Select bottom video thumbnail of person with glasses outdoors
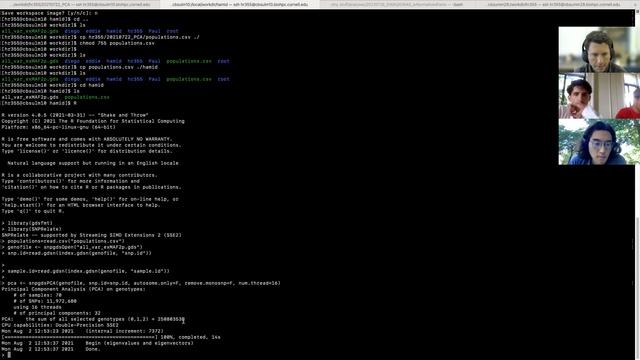Viewport: 640px width, 360px height. click(x=599, y=142)
